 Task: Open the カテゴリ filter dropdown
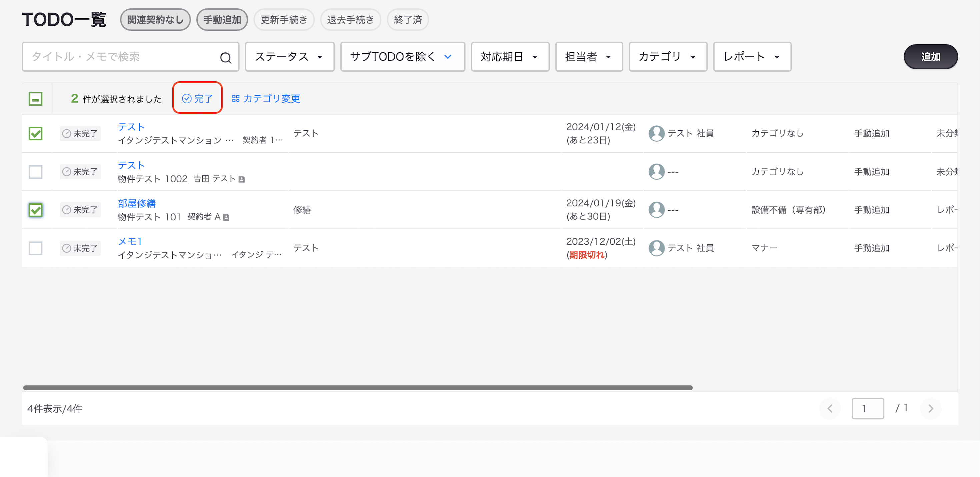click(668, 57)
